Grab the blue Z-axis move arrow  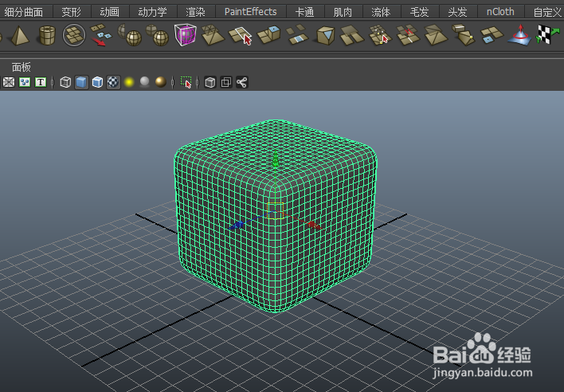pos(237,225)
